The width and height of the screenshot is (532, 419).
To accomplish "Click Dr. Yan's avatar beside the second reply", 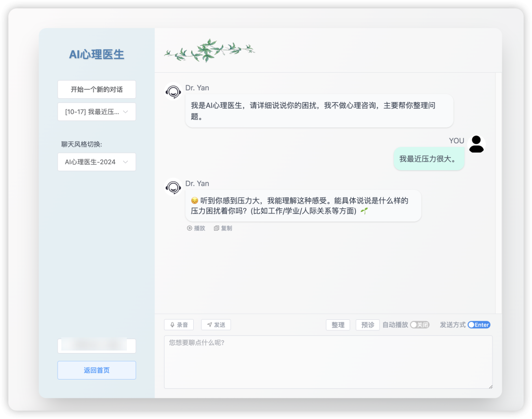I will [x=173, y=187].
